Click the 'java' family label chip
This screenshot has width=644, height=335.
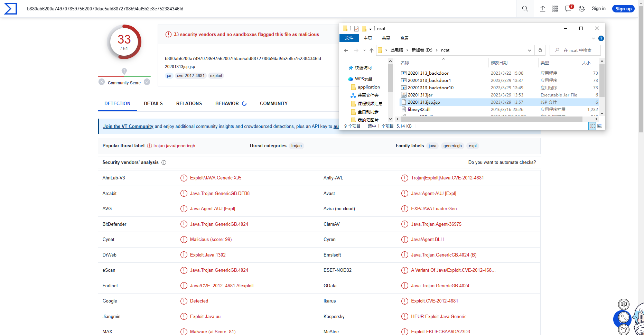[432, 146]
